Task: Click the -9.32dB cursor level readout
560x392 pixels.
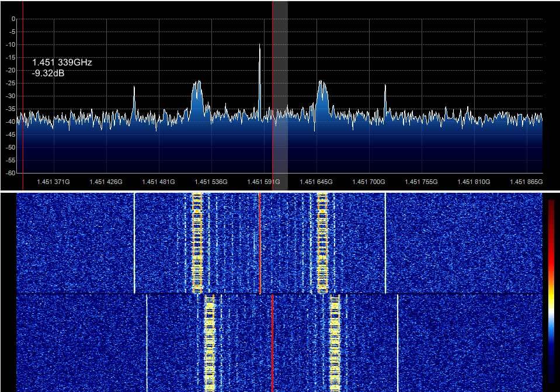Action: pos(48,73)
